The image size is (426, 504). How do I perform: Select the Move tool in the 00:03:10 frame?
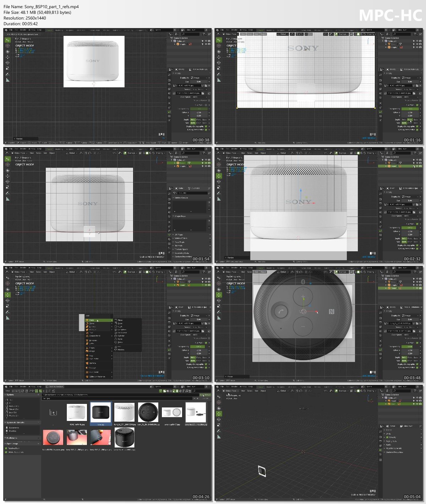(7, 295)
